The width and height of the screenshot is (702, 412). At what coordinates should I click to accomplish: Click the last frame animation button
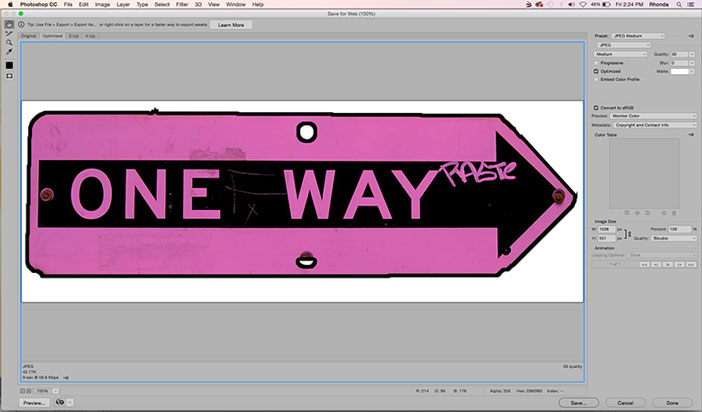tap(691, 265)
